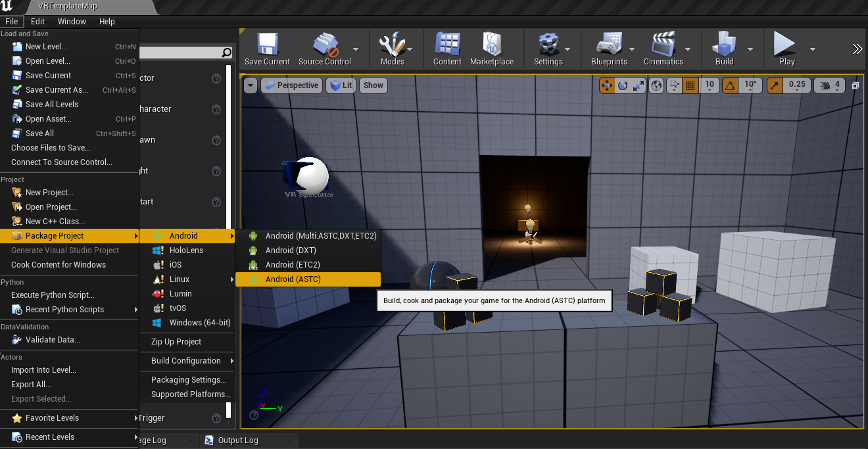Select translate gizmo mode icon

(607, 85)
